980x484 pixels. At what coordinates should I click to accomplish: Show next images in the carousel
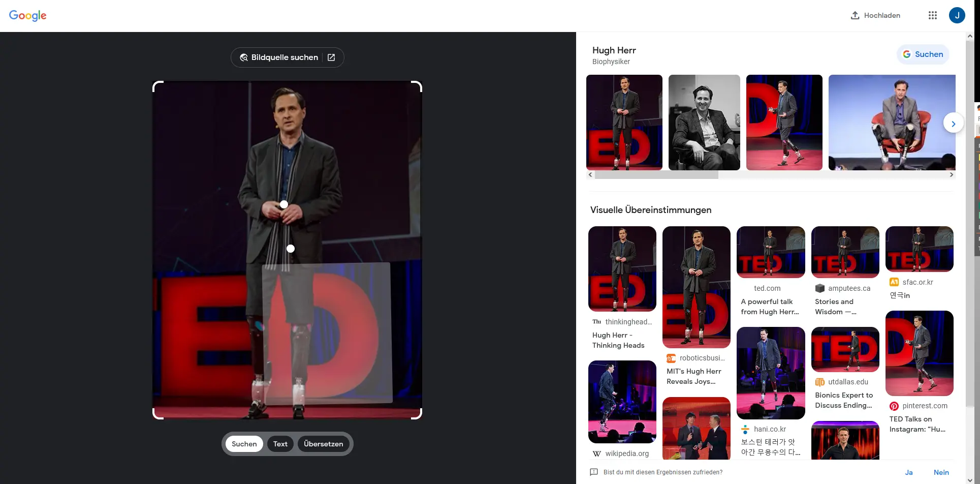coord(953,124)
